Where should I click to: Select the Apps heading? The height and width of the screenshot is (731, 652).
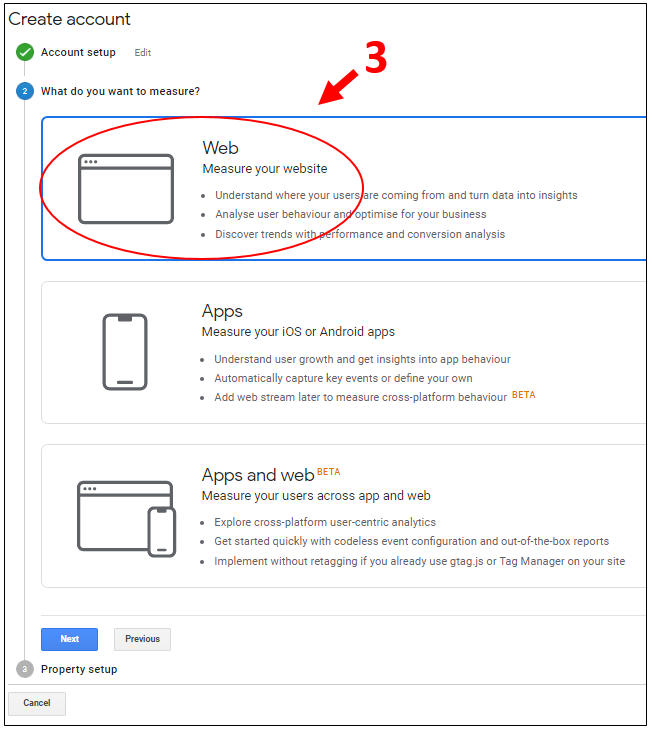pyautogui.click(x=222, y=311)
